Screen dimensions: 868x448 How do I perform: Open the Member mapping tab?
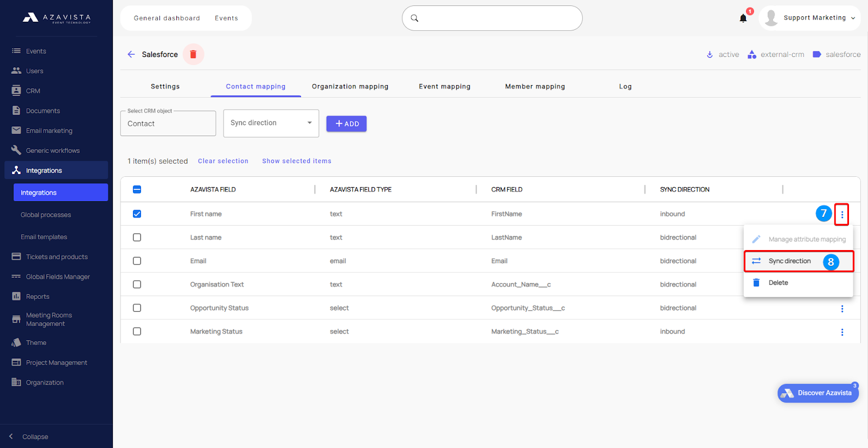point(535,86)
